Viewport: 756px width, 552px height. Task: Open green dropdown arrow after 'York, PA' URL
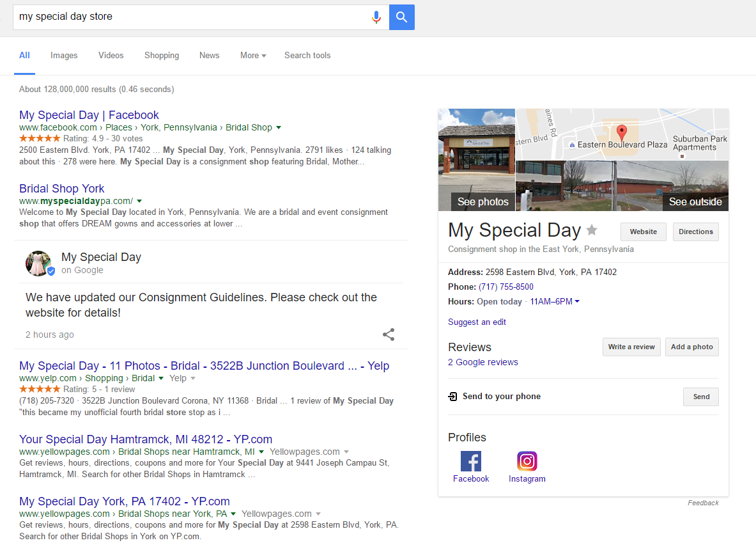233,514
